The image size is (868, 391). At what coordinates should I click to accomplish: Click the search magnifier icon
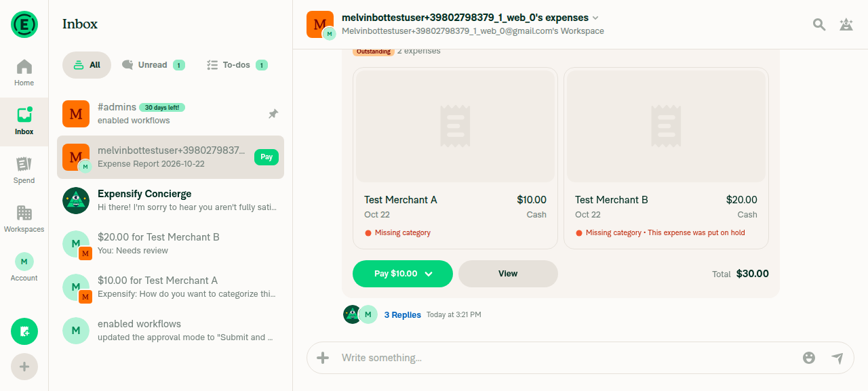coord(819,24)
